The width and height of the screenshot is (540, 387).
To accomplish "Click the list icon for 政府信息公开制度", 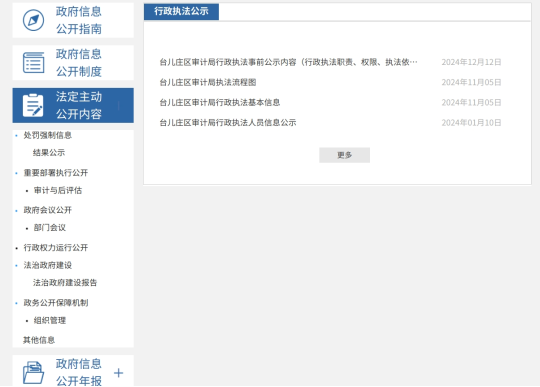I will (x=33, y=63).
